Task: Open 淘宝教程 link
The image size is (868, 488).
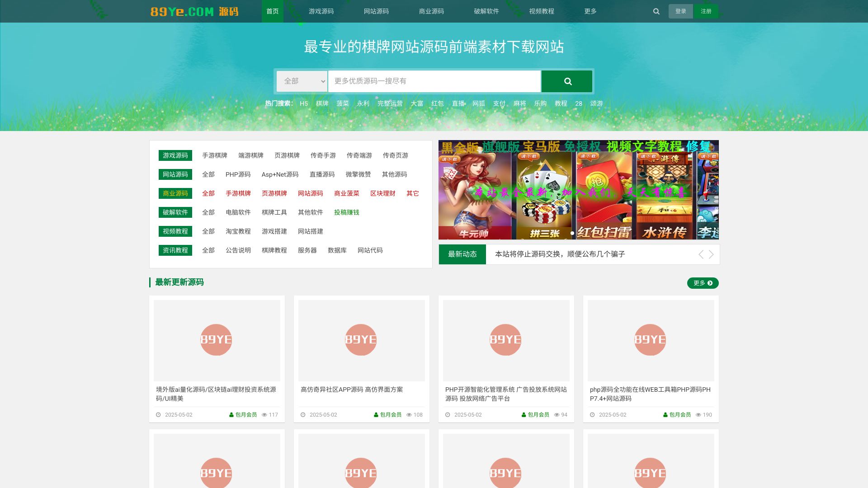Action: click(x=238, y=231)
